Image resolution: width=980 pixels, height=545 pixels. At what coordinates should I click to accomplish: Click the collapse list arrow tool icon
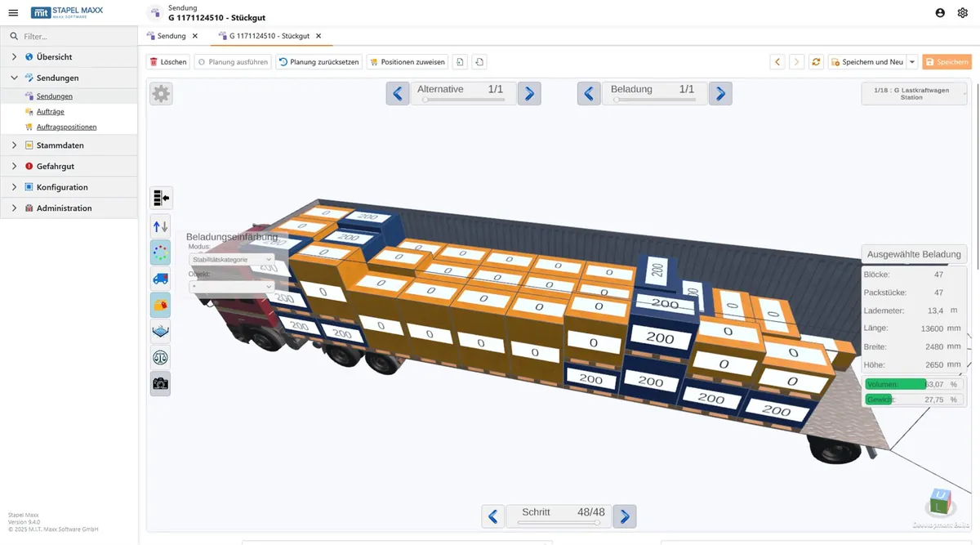click(161, 198)
